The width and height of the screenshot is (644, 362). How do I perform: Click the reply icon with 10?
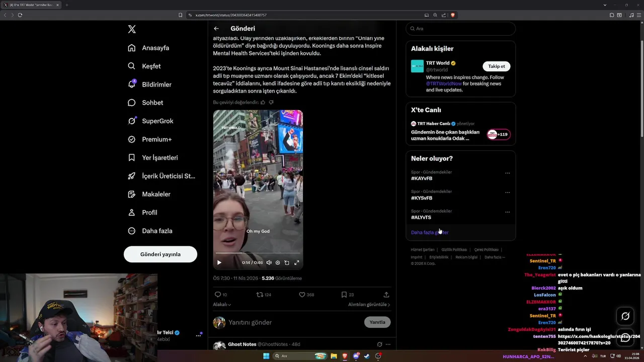click(218, 295)
